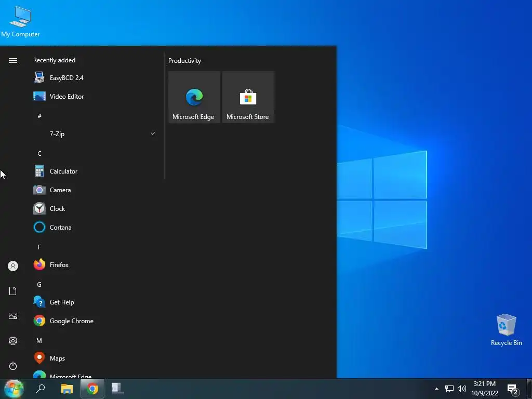
Task: Open EasyBCD 2.4 from Recently added
Action: click(x=95, y=78)
